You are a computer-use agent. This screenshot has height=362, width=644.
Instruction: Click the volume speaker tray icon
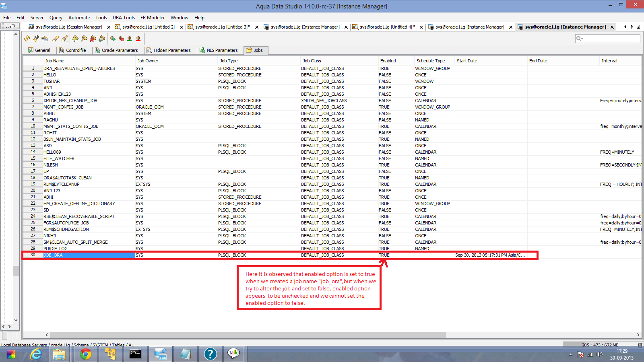[x=600, y=354]
